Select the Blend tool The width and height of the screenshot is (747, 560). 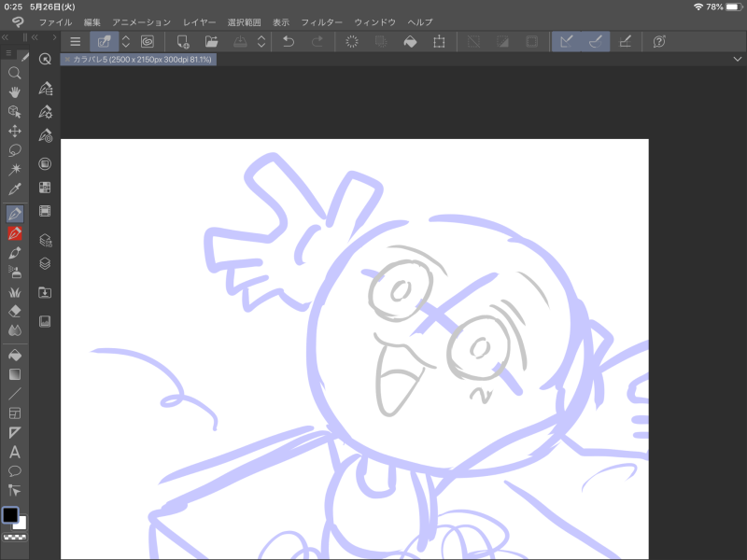(15, 330)
